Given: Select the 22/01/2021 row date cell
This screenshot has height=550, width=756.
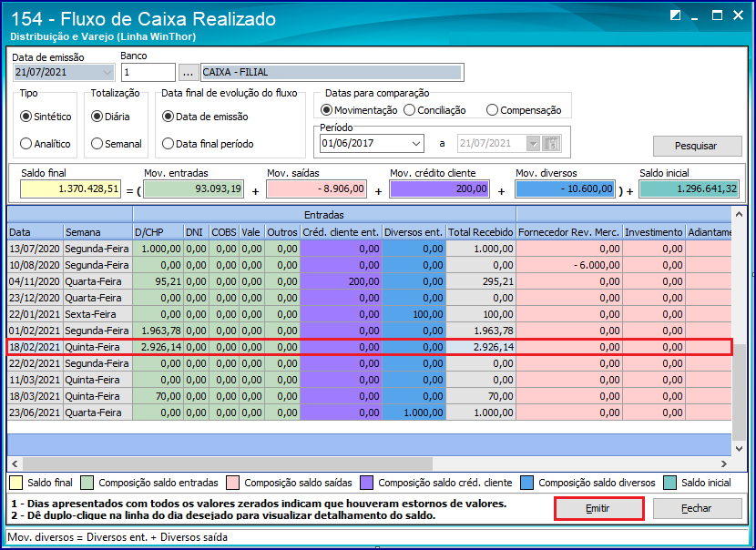Looking at the screenshot, I should (x=36, y=314).
